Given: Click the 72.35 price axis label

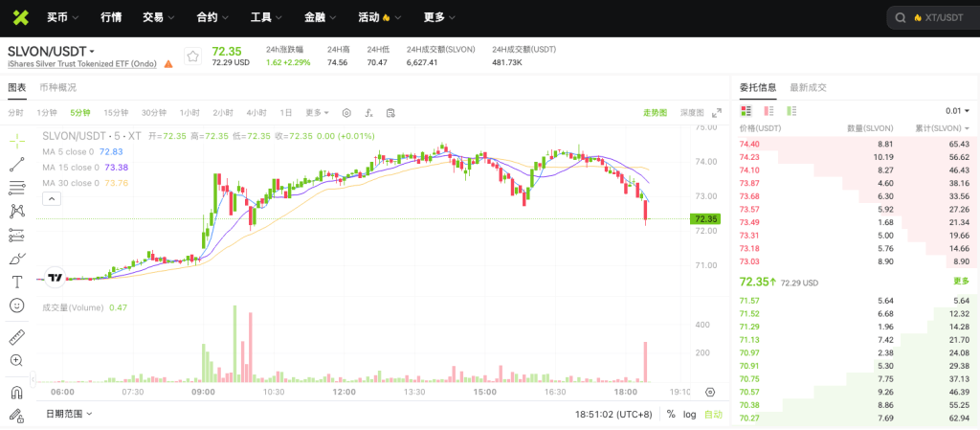Looking at the screenshot, I should (x=705, y=218).
